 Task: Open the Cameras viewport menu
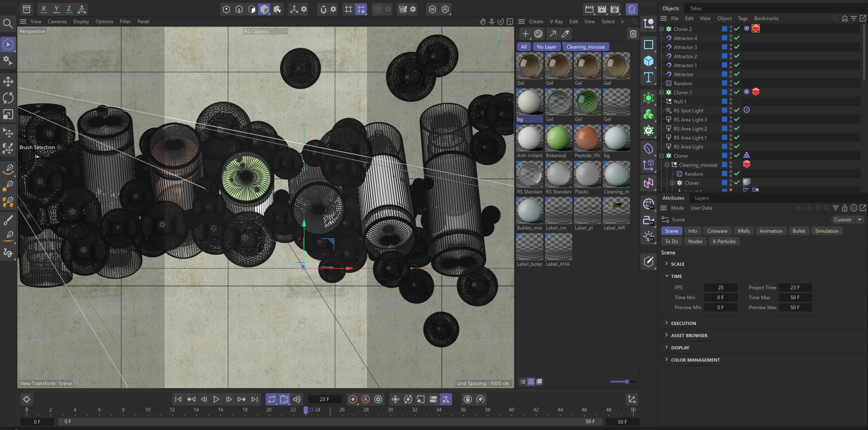pos(57,21)
